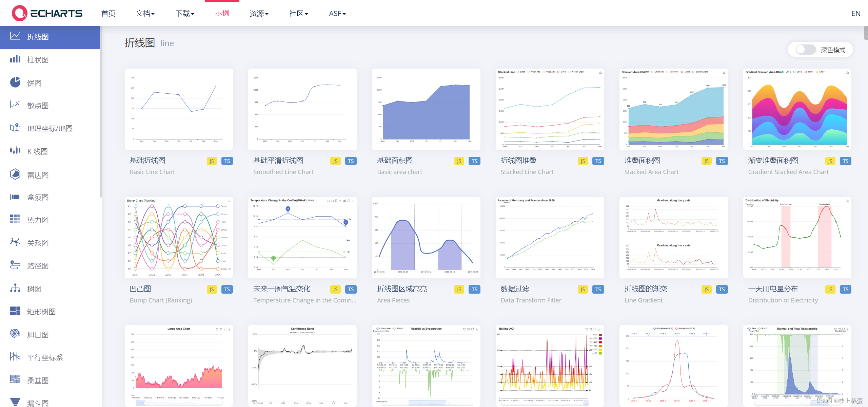This screenshot has width=868, height=407.
Task: Click the page vertical scrollbar
Action: [x=866, y=33]
